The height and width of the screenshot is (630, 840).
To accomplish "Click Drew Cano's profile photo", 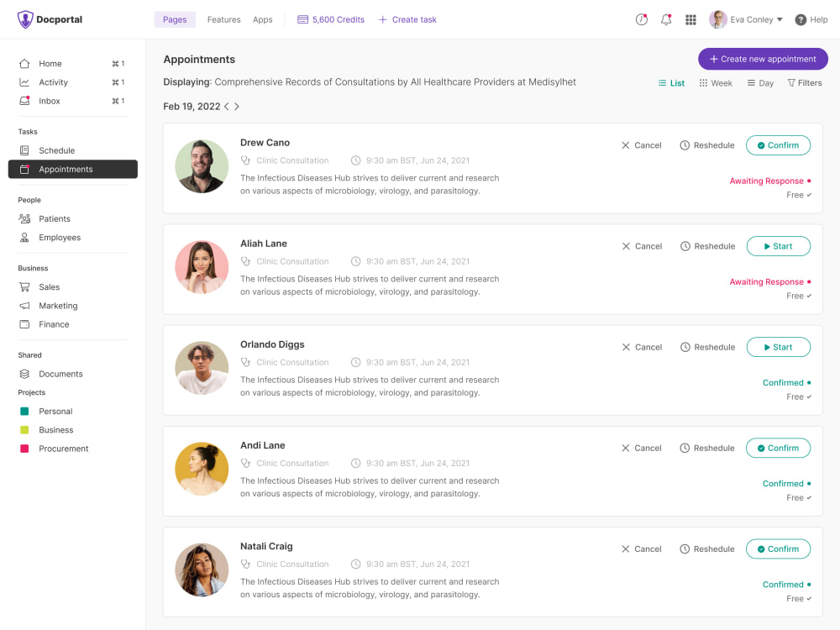I will (202, 166).
